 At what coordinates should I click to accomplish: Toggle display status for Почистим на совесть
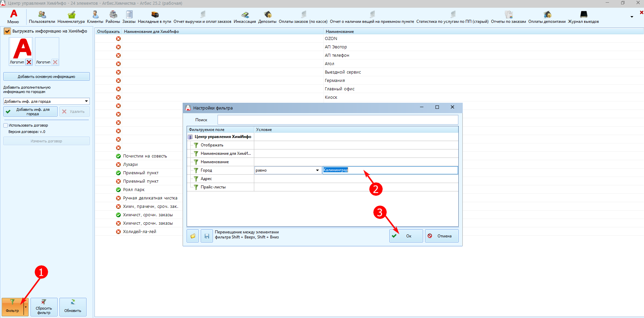point(118,156)
